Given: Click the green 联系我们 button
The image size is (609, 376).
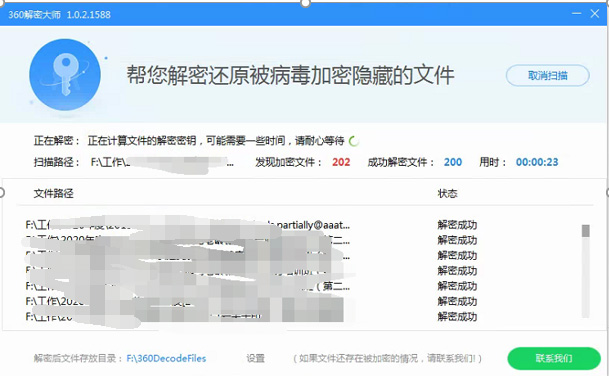Looking at the screenshot, I should click(554, 358).
